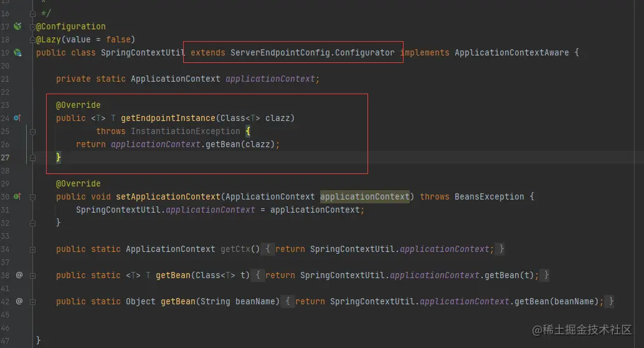Click the getCtx method name
The width and height of the screenshot is (644, 348).
235,249
